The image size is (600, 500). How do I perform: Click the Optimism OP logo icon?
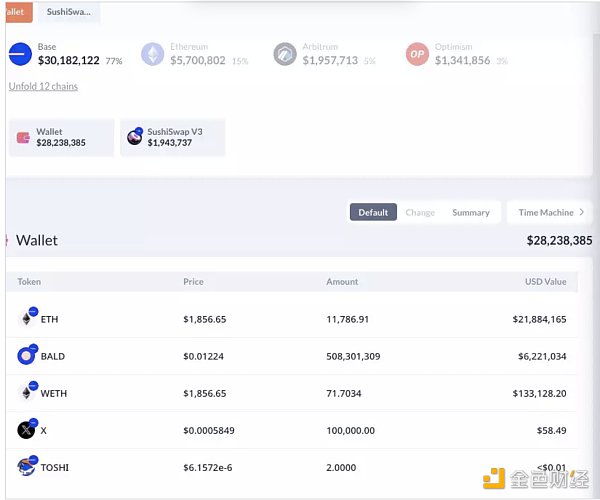click(x=417, y=54)
